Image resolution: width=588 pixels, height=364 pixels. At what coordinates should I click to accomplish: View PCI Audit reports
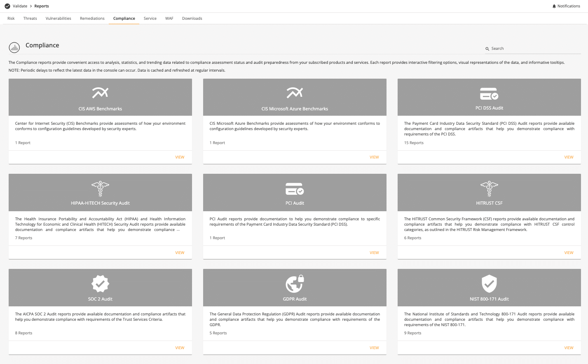[x=374, y=253]
